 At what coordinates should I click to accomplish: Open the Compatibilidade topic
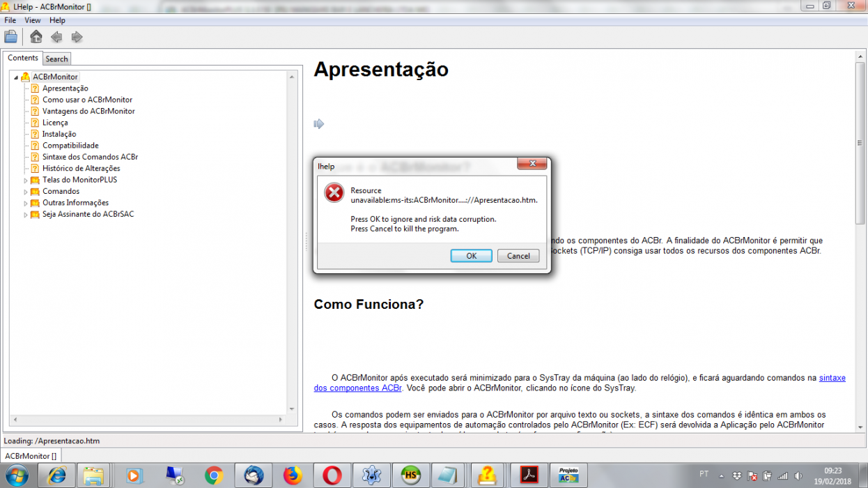[x=70, y=146]
